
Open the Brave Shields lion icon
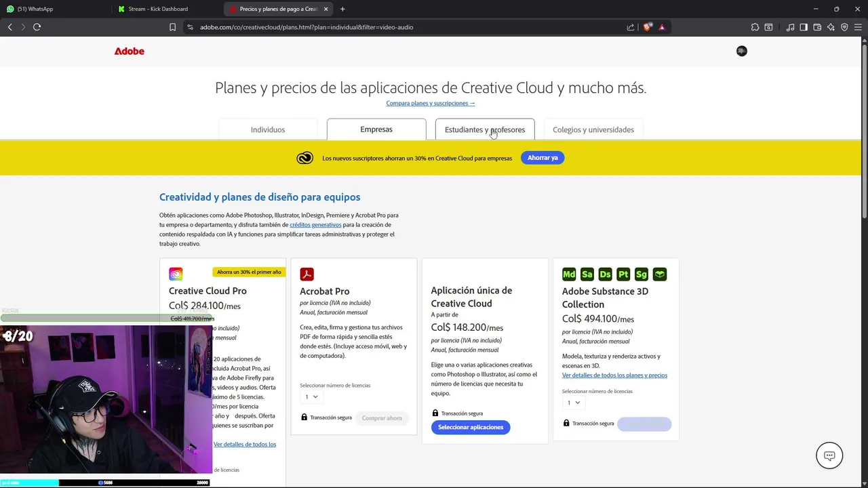point(647,27)
